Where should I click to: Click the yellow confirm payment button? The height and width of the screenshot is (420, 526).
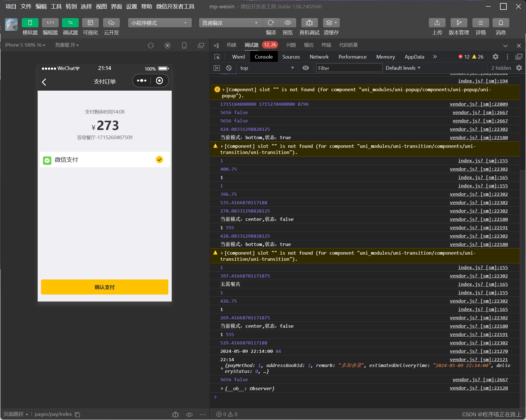tap(105, 287)
